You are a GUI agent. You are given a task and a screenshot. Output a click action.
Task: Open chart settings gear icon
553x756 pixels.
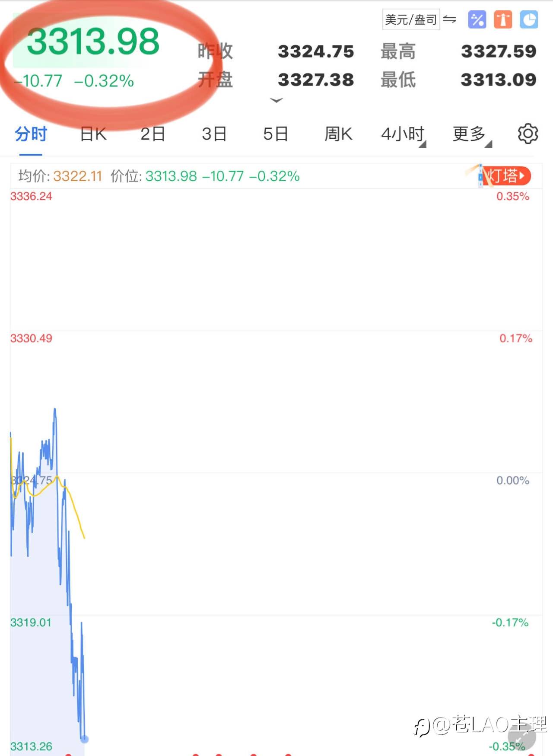coord(528,134)
